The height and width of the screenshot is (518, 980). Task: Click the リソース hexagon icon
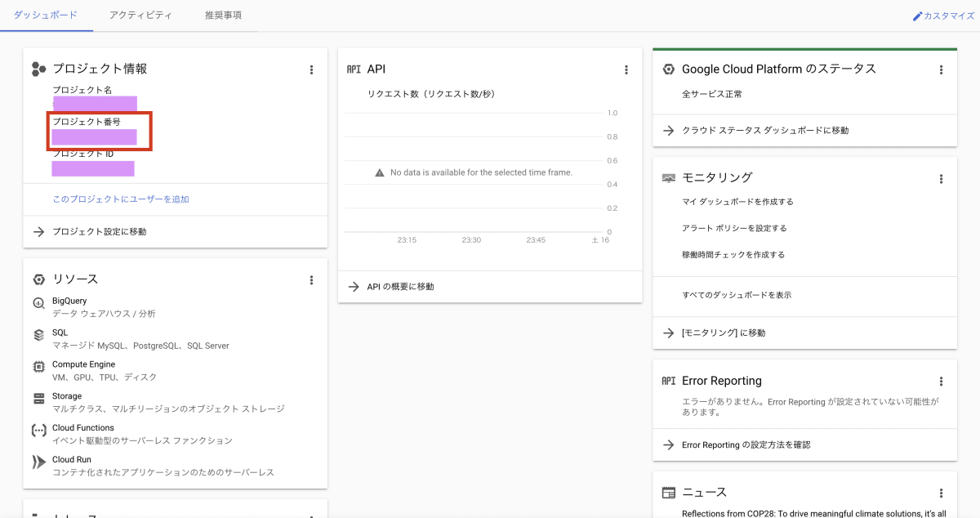click(38, 279)
